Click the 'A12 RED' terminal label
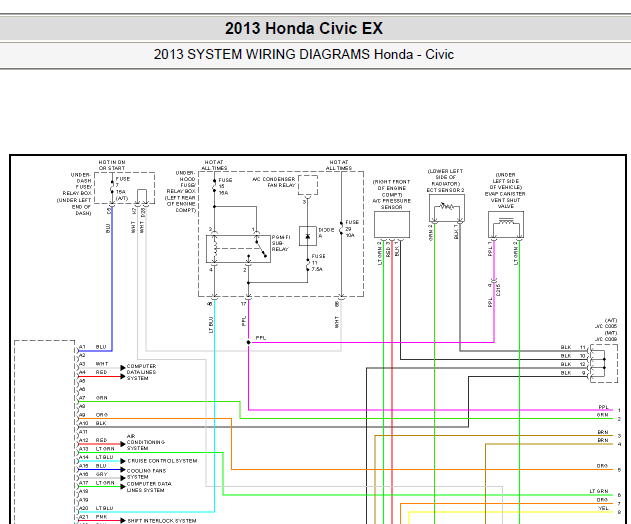Image resolution: width=631 pixels, height=524 pixels. 93,440
